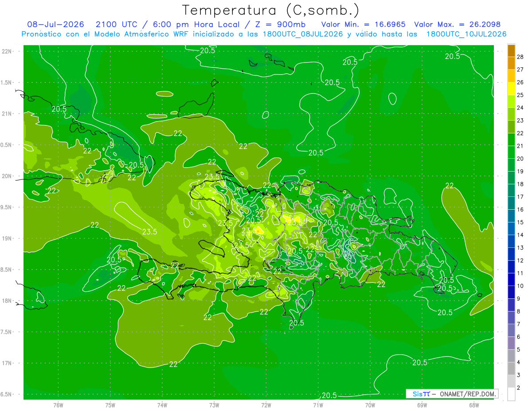
Task: Click the "21N" latitude axis label
Action: click(x=6, y=114)
